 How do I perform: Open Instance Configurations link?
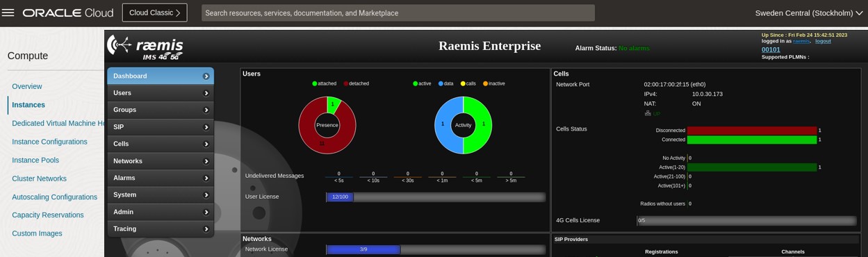click(x=49, y=142)
